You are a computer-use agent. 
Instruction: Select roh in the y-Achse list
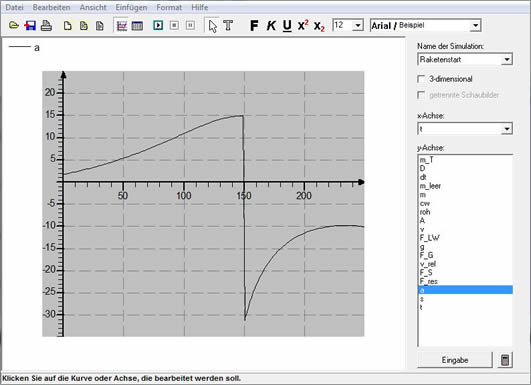(466, 212)
